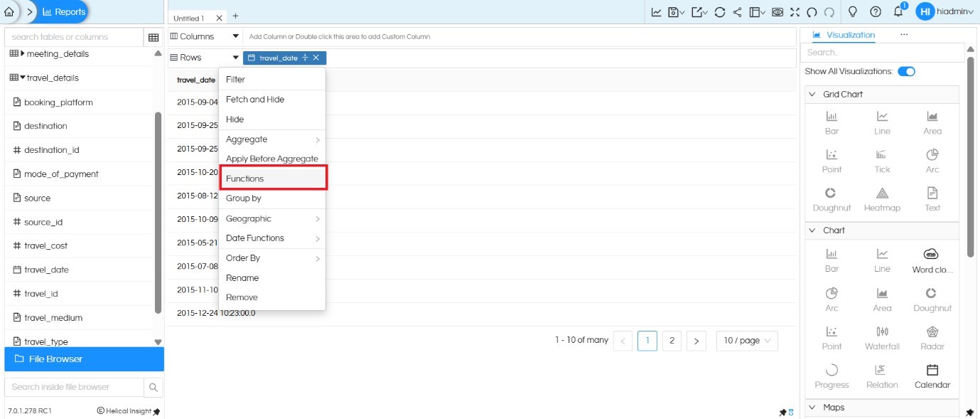Open the 10 / page dropdown
Image resolution: width=980 pixels, height=419 pixels.
point(747,341)
